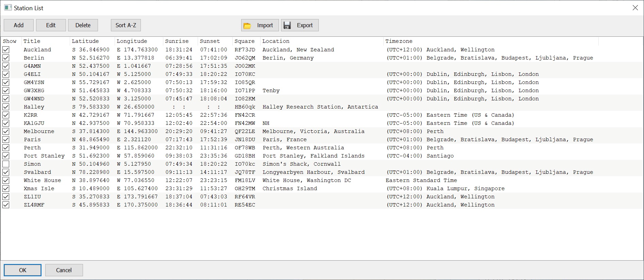Viewport: 644px width, 280px height.
Task: Close the Station List window
Action: [x=635, y=8]
